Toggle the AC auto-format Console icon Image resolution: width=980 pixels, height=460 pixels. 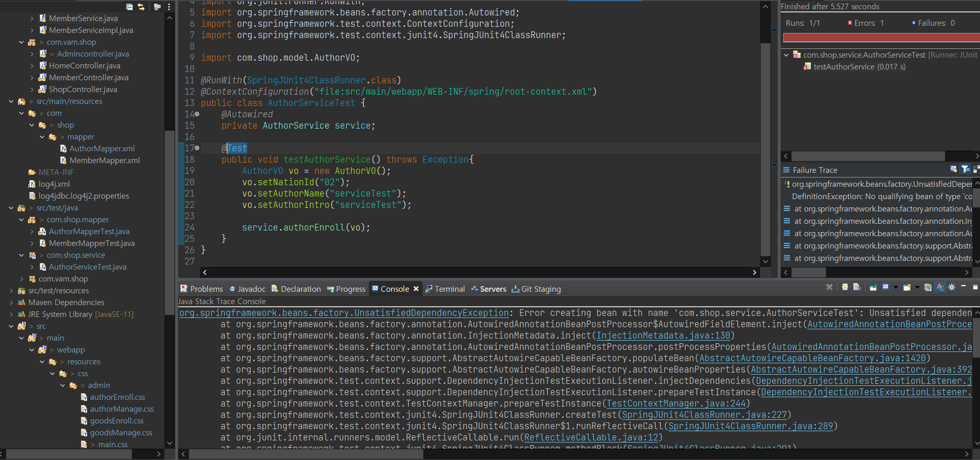940,287
